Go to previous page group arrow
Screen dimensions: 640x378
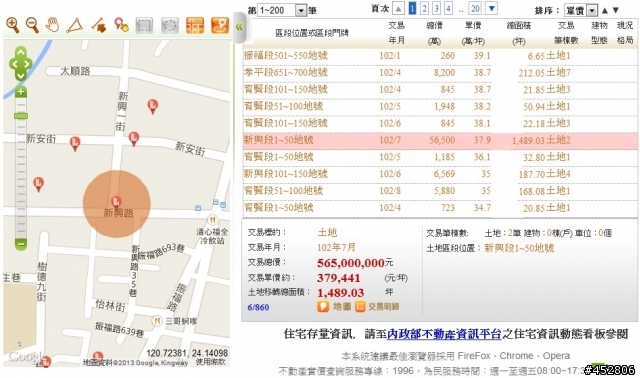coord(398,9)
